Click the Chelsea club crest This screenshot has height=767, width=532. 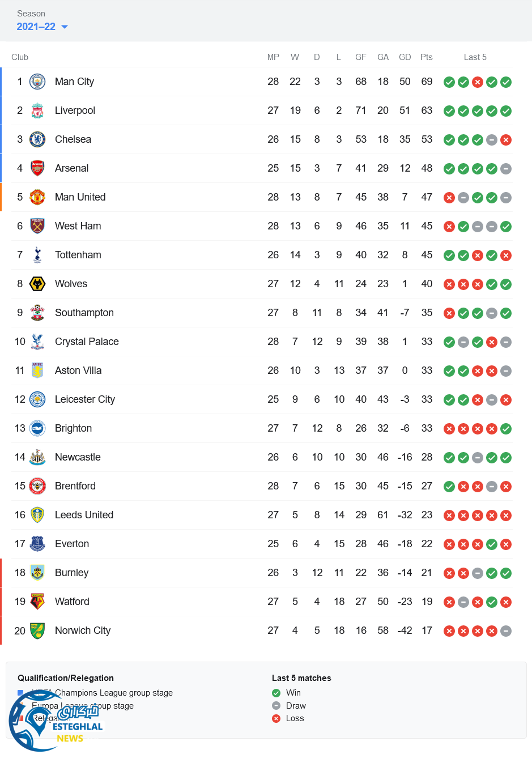coord(37,139)
